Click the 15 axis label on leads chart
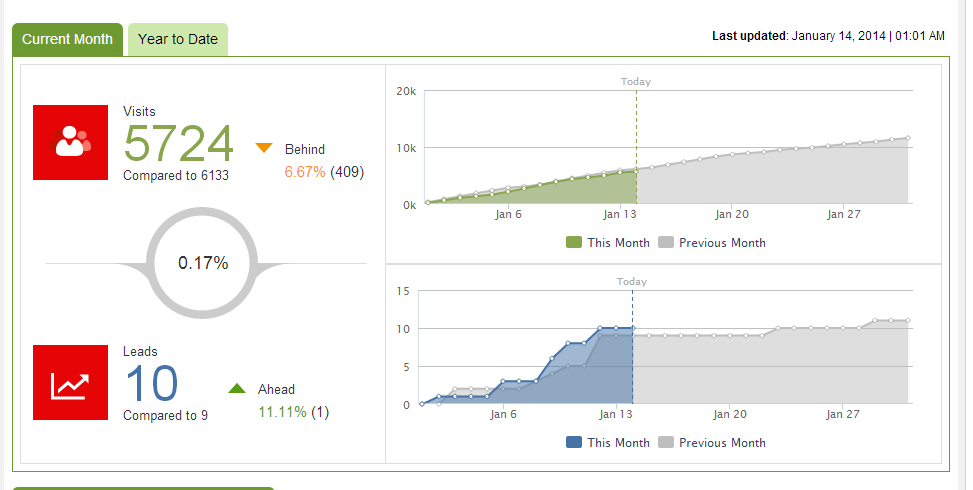The image size is (973, 490). click(403, 291)
